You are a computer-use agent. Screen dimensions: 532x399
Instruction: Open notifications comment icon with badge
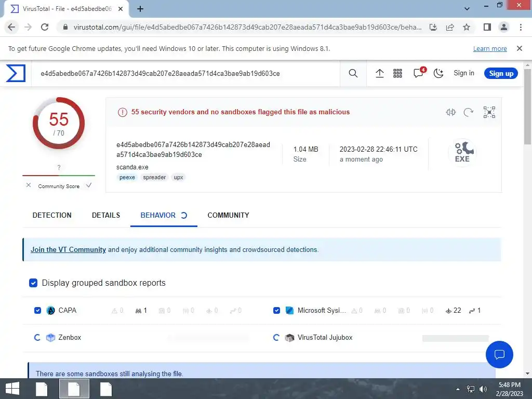pyautogui.click(x=419, y=73)
